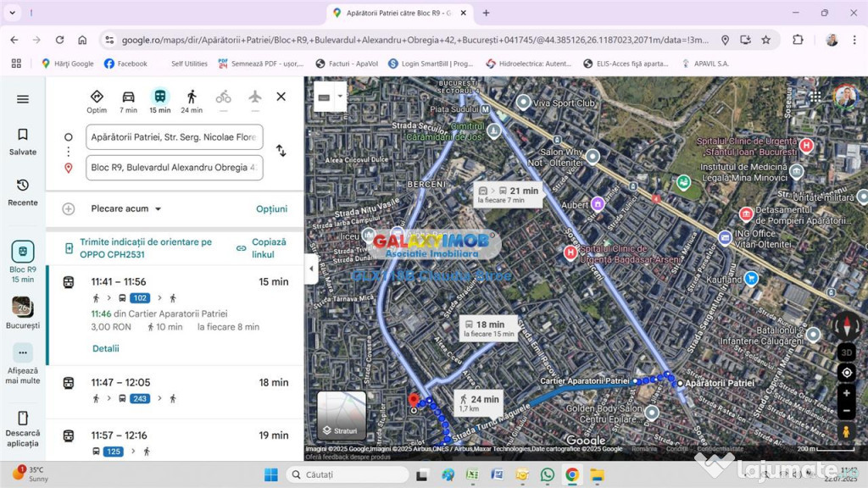The image size is (868, 488).
Task: Select the Bloc R9 15 min shortcut
Action: point(23,262)
